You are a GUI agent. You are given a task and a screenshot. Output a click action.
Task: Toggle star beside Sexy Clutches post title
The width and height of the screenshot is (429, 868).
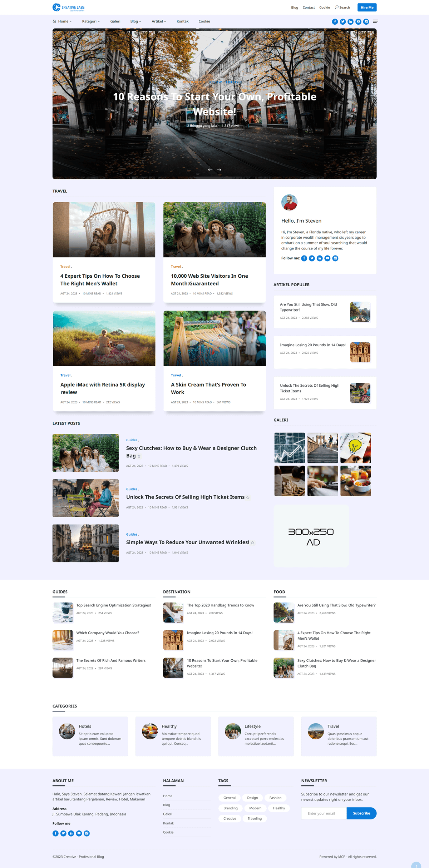(139, 456)
